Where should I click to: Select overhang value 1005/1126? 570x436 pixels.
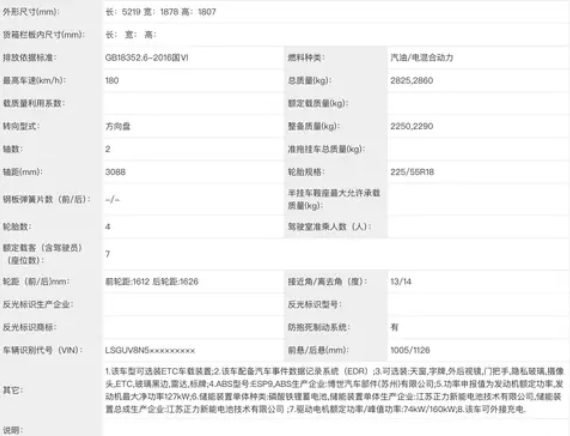[x=410, y=350]
